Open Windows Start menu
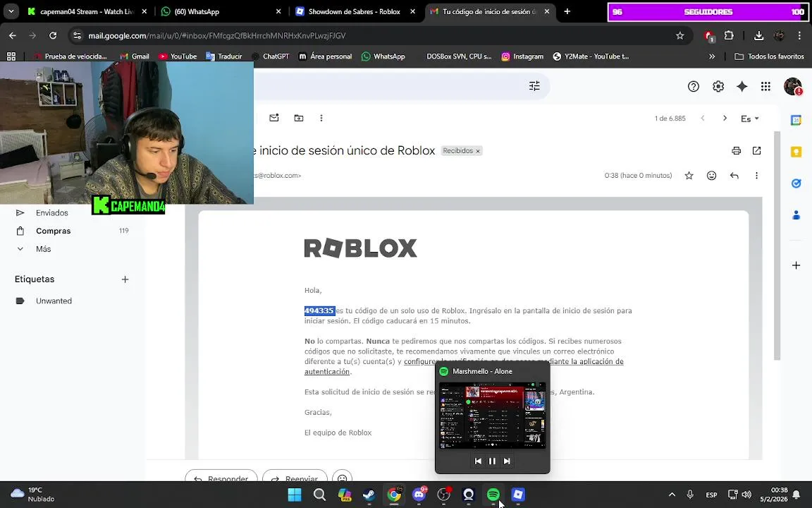The width and height of the screenshot is (812, 508). [295, 495]
